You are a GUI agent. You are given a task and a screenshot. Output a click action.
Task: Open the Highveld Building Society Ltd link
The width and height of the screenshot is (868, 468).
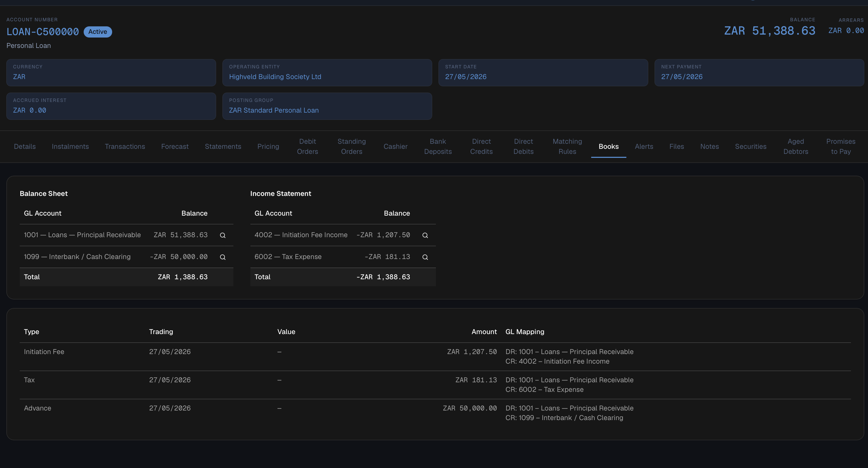pos(275,77)
